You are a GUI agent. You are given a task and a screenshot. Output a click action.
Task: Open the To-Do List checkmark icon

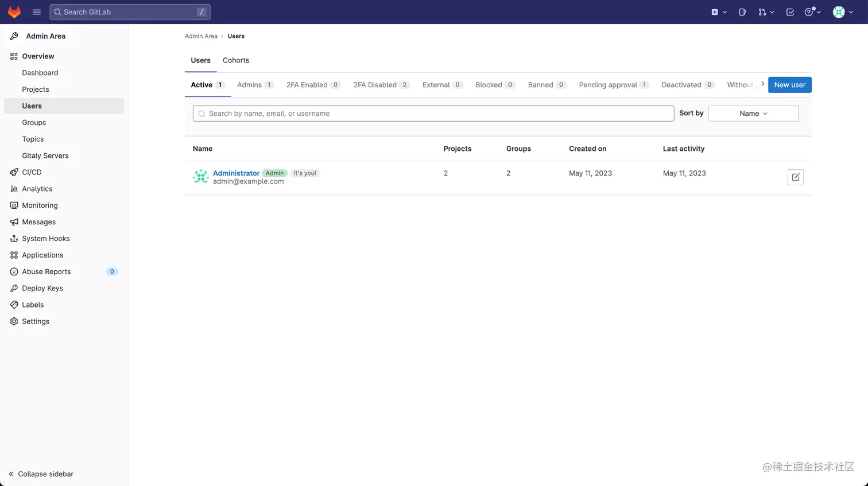pyautogui.click(x=790, y=12)
